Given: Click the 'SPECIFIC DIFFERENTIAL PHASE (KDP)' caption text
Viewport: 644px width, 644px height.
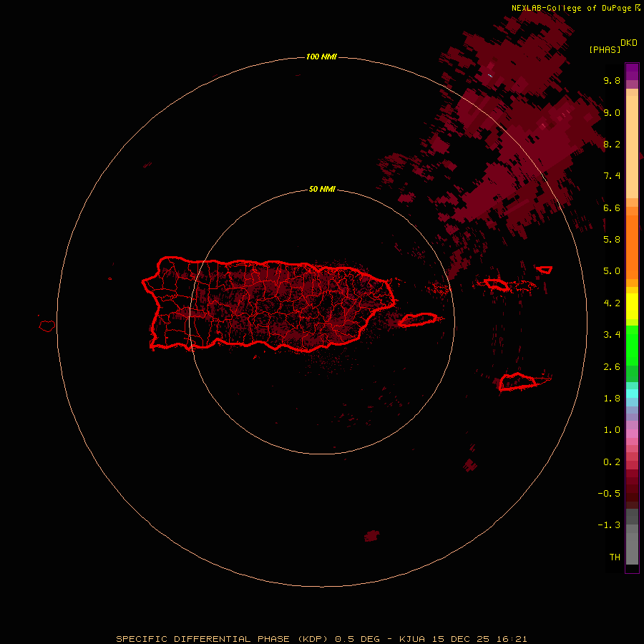Looking at the screenshot, I should [x=221, y=639].
